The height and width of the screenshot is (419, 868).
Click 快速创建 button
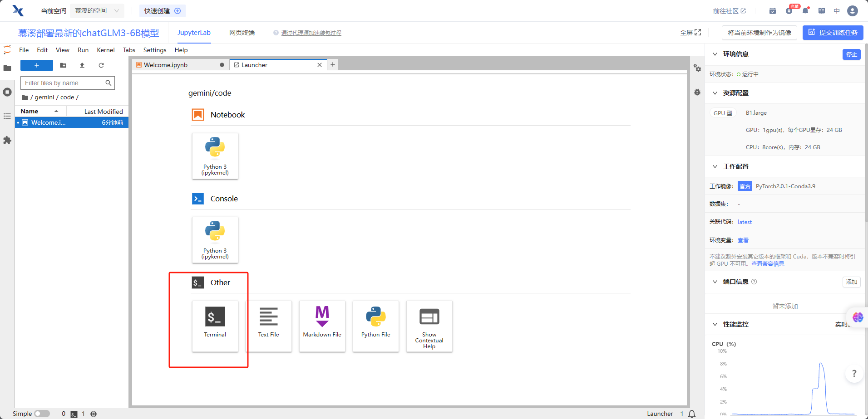pyautogui.click(x=163, y=10)
